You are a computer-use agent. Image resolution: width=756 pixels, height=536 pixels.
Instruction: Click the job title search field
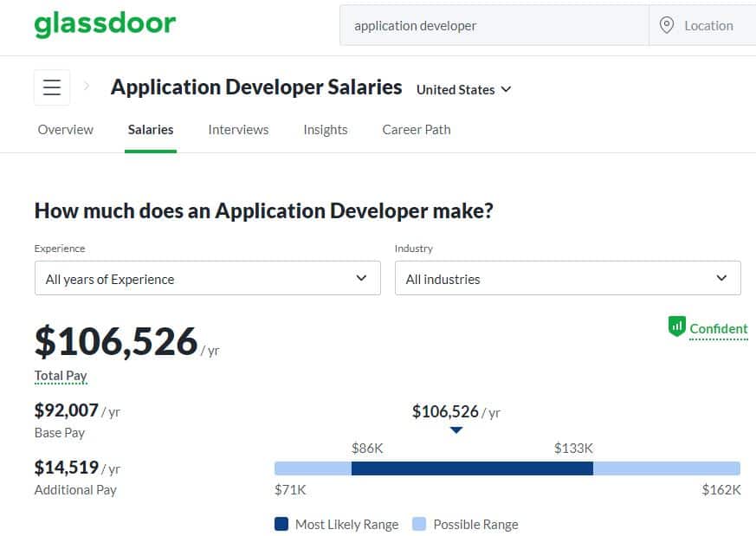click(x=494, y=26)
